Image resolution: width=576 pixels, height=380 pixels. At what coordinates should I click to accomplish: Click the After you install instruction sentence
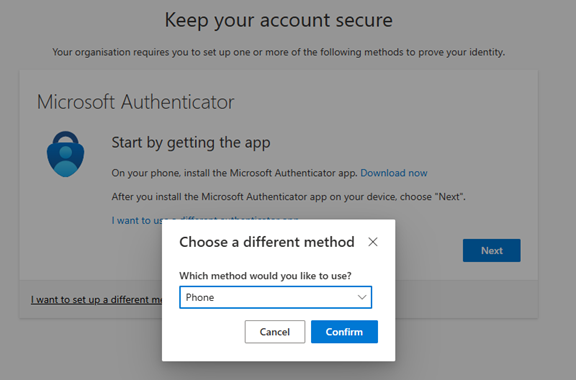(x=288, y=197)
